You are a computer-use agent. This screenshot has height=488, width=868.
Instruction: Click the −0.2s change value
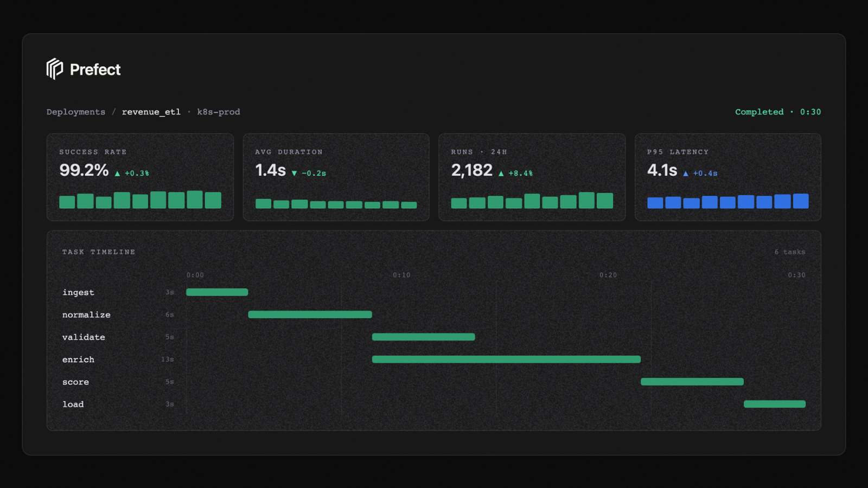(314, 174)
